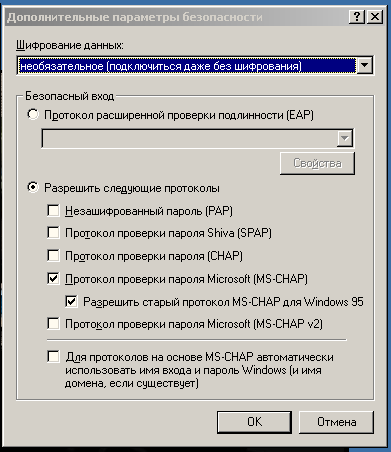The image size is (391, 452).
Task: Enable the Shiva (SPAP) protocol checkbox
Action: pos(53,232)
